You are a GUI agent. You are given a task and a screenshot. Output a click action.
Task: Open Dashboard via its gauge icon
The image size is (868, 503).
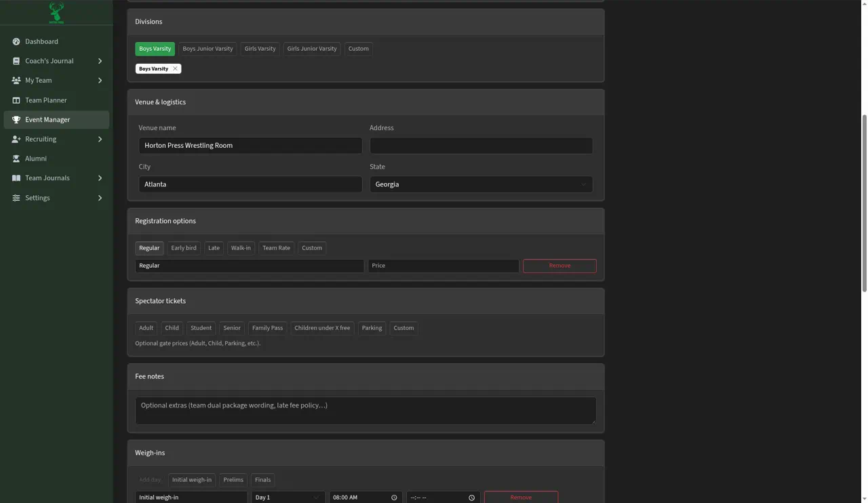point(16,41)
